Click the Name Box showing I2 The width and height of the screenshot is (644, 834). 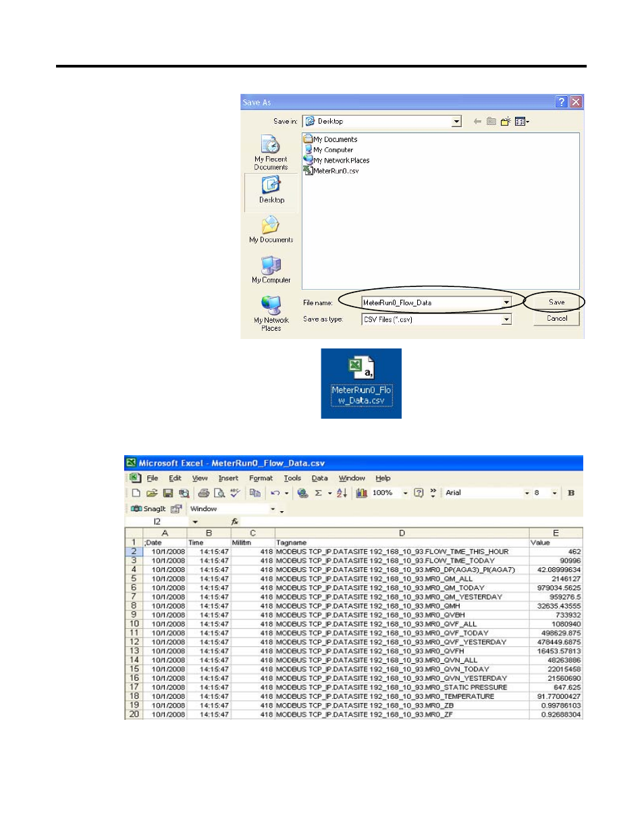pos(157,522)
